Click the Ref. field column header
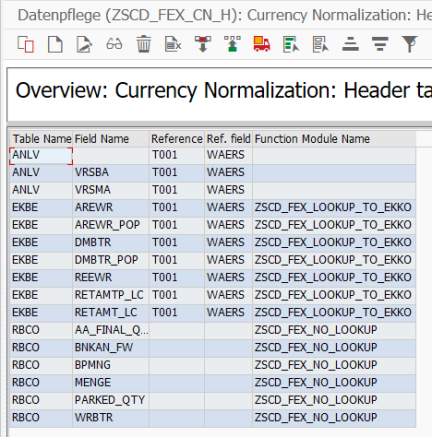 click(x=228, y=139)
